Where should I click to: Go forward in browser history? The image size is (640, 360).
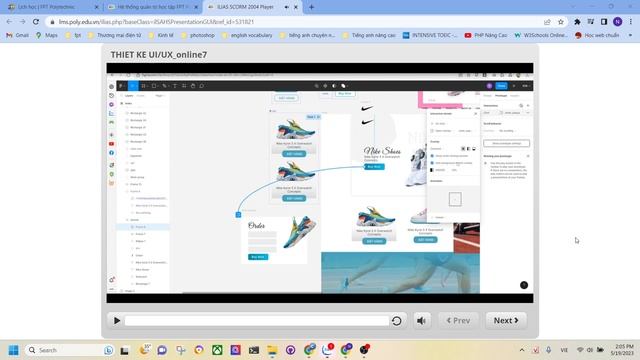click(x=22, y=22)
